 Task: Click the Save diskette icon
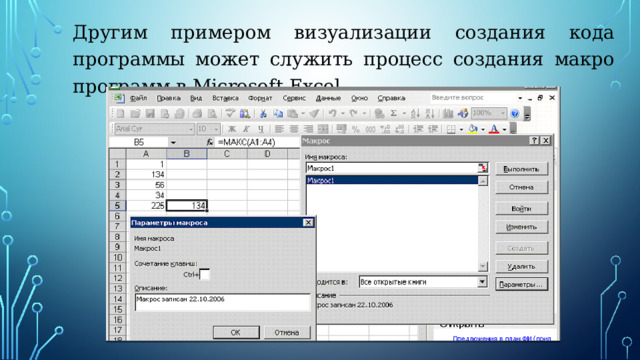coord(150,113)
